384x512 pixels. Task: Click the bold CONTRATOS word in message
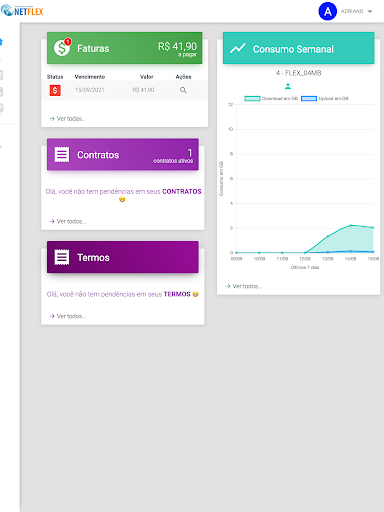tap(182, 191)
